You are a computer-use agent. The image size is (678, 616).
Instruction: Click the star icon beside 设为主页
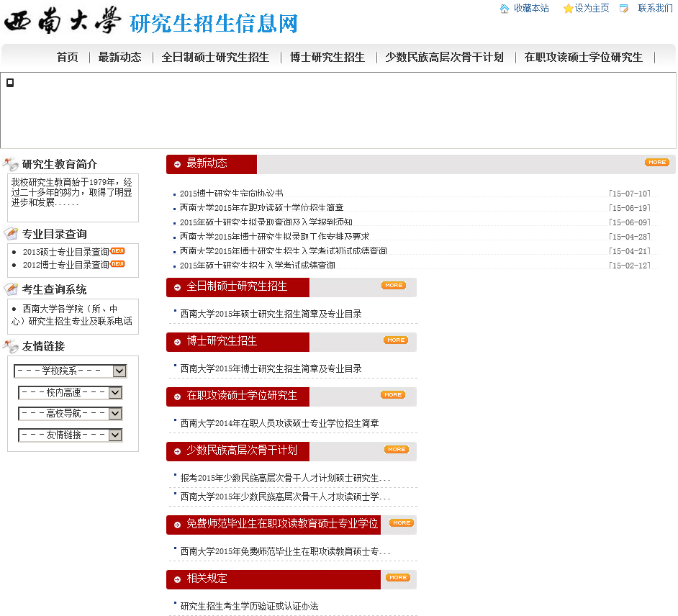point(568,9)
